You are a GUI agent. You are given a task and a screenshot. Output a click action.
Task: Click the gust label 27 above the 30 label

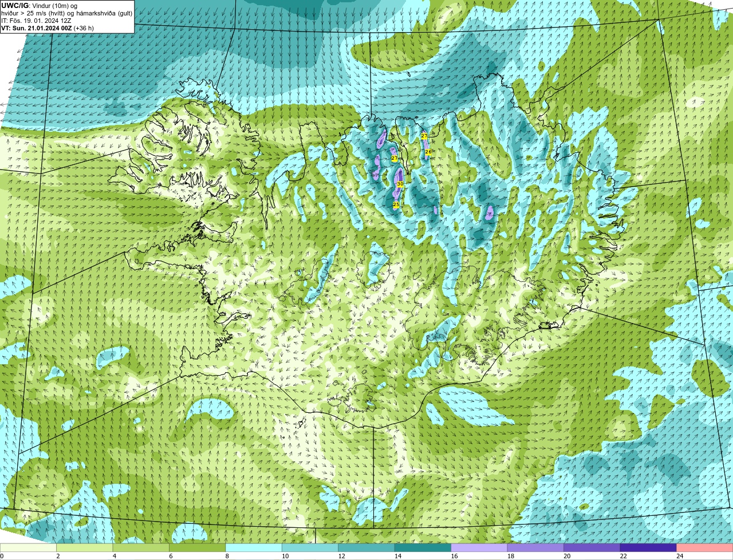click(x=395, y=159)
